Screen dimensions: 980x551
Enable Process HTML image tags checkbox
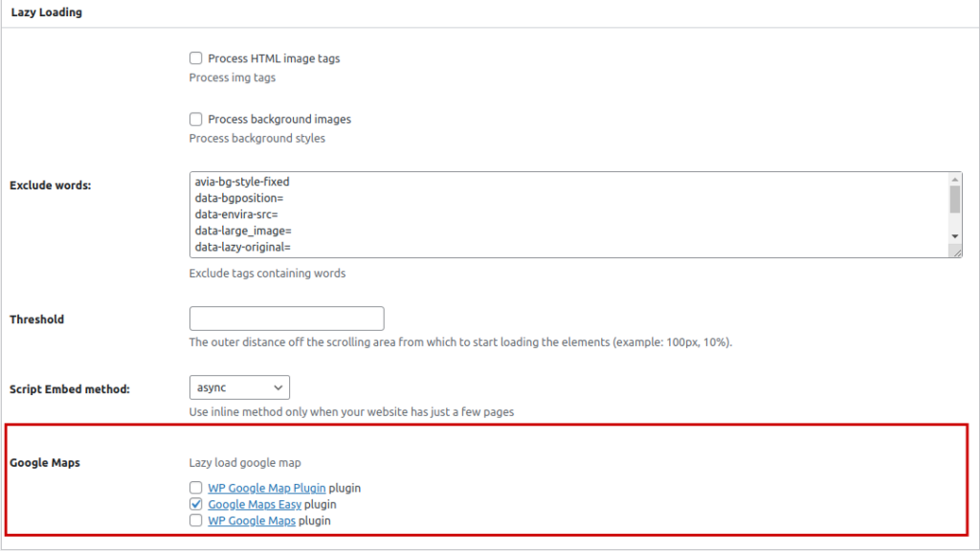click(195, 58)
